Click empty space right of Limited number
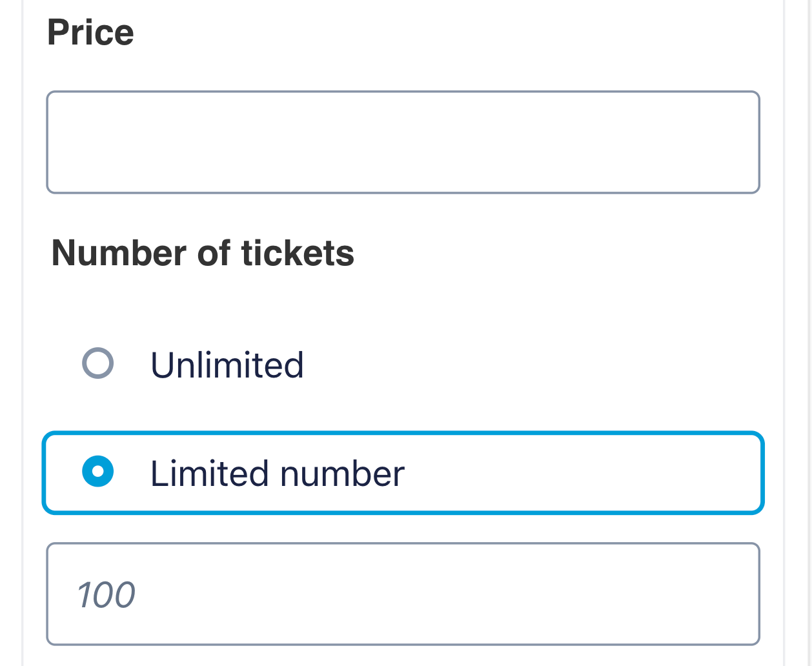Image resolution: width=812 pixels, height=666 pixels. (x=581, y=472)
